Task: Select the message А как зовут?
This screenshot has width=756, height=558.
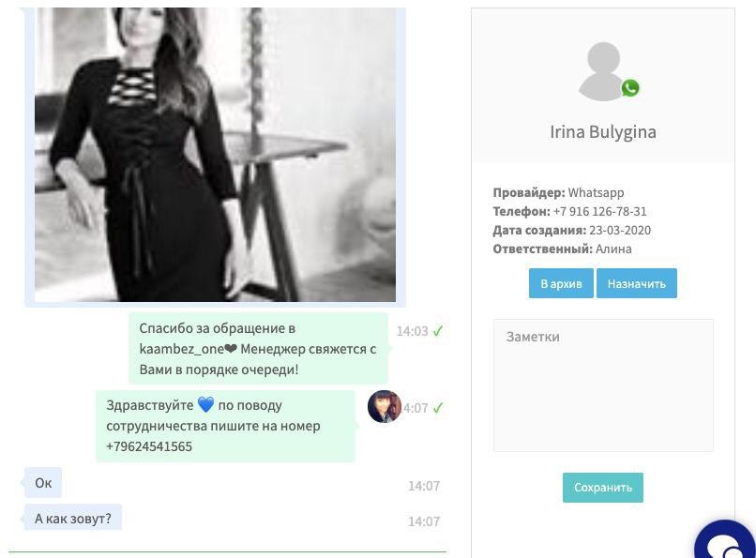Action: tap(73, 518)
